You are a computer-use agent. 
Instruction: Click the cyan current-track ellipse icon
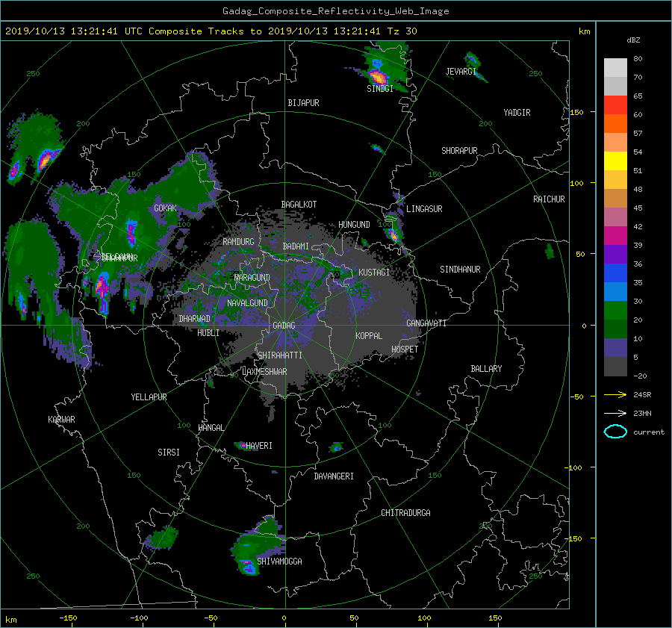click(x=615, y=432)
